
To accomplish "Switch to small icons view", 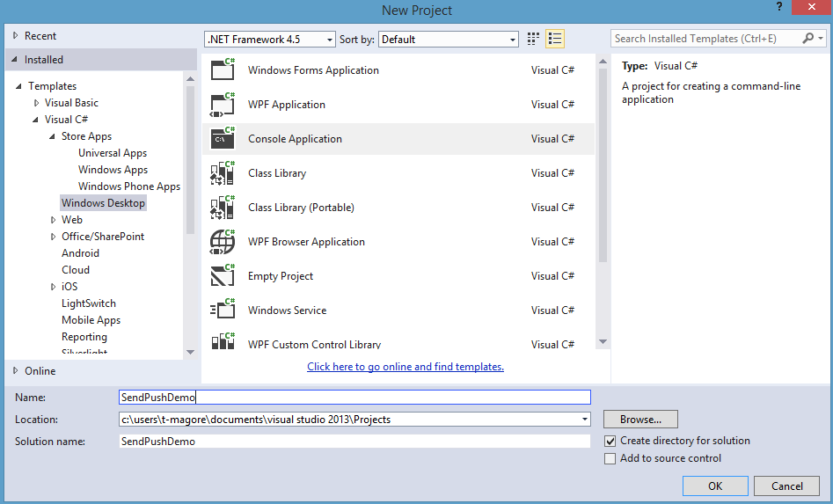I will tap(533, 39).
